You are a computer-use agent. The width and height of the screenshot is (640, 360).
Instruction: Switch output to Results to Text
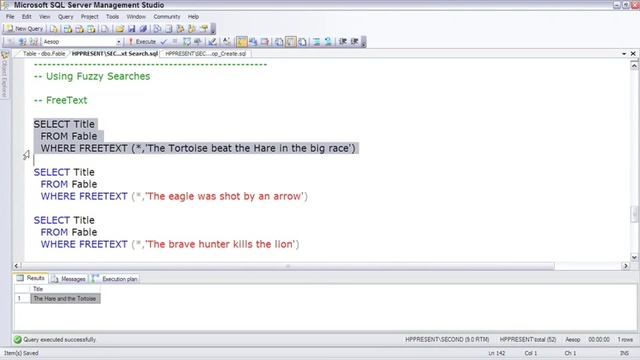coord(279,42)
